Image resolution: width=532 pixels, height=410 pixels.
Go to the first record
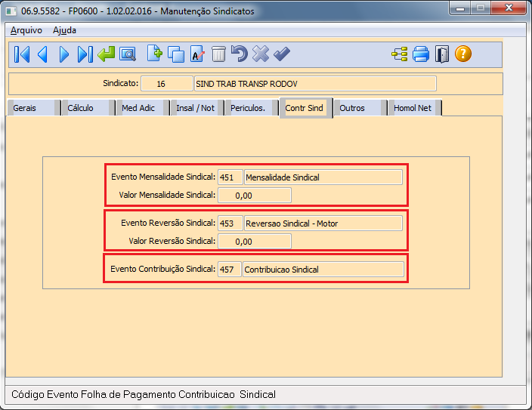[x=22, y=54]
